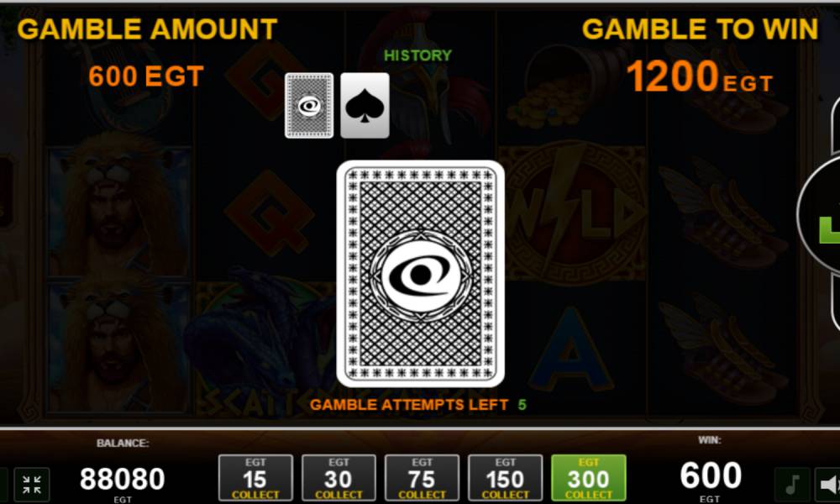
Task: Click the round green button at right edge
Action: 820,214
